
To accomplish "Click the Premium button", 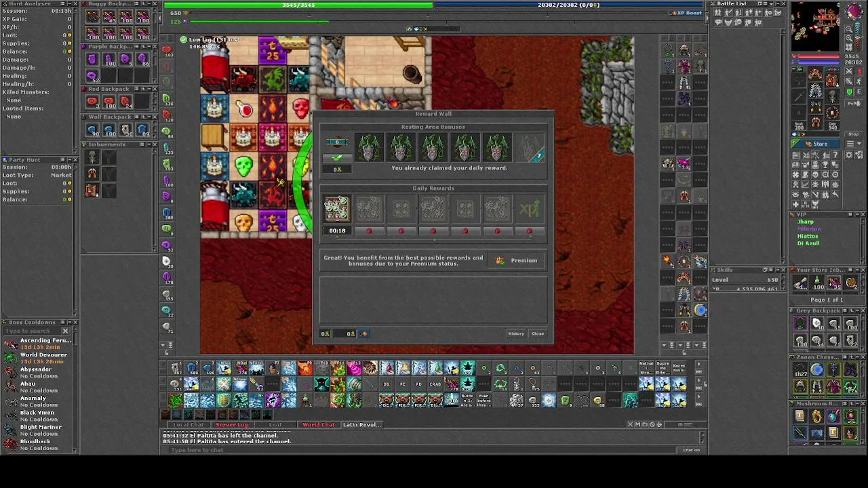I will (x=517, y=260).
